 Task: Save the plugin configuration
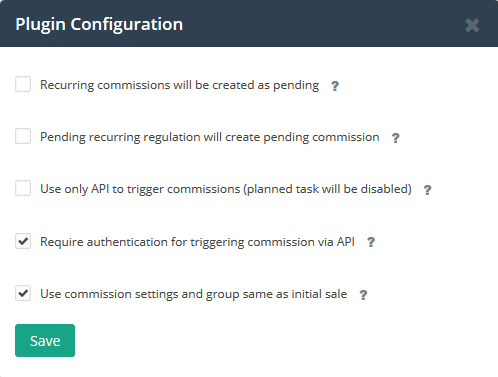(45, 340)
